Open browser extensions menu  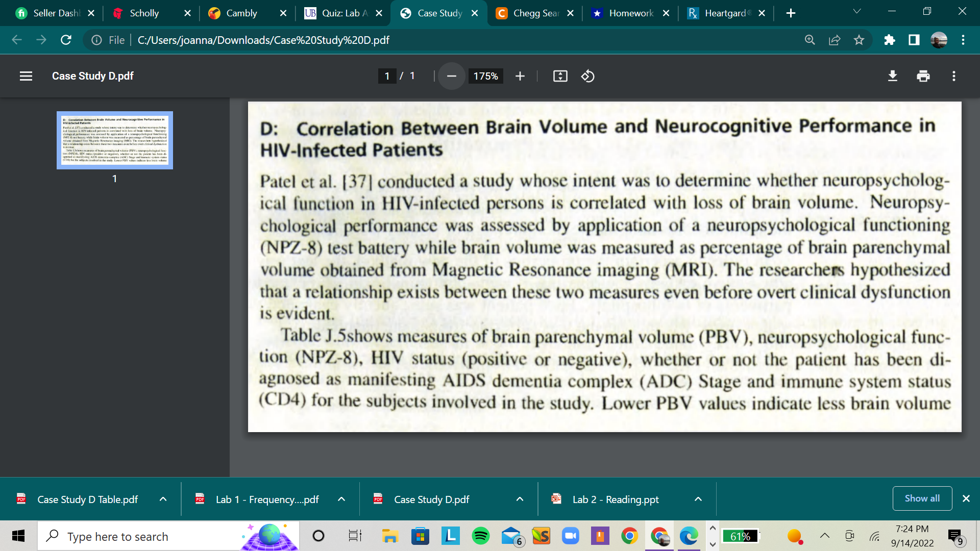click(890, 40)
